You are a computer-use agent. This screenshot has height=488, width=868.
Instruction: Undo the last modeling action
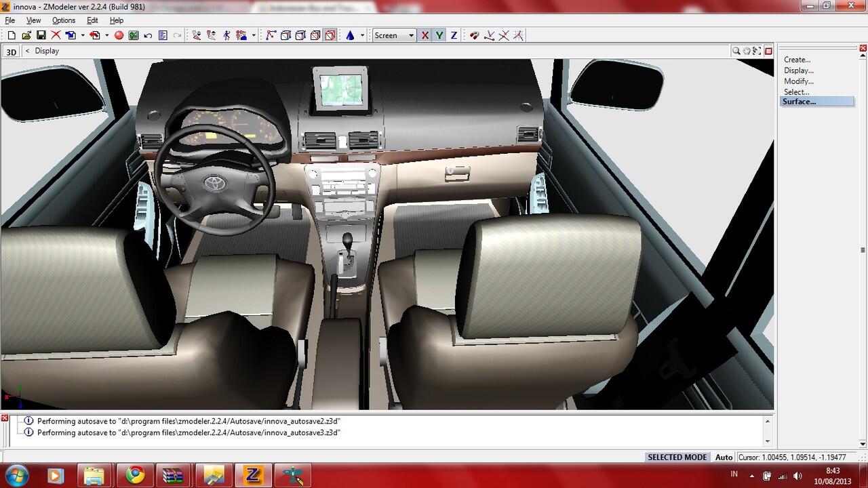(x=147, y=35)
